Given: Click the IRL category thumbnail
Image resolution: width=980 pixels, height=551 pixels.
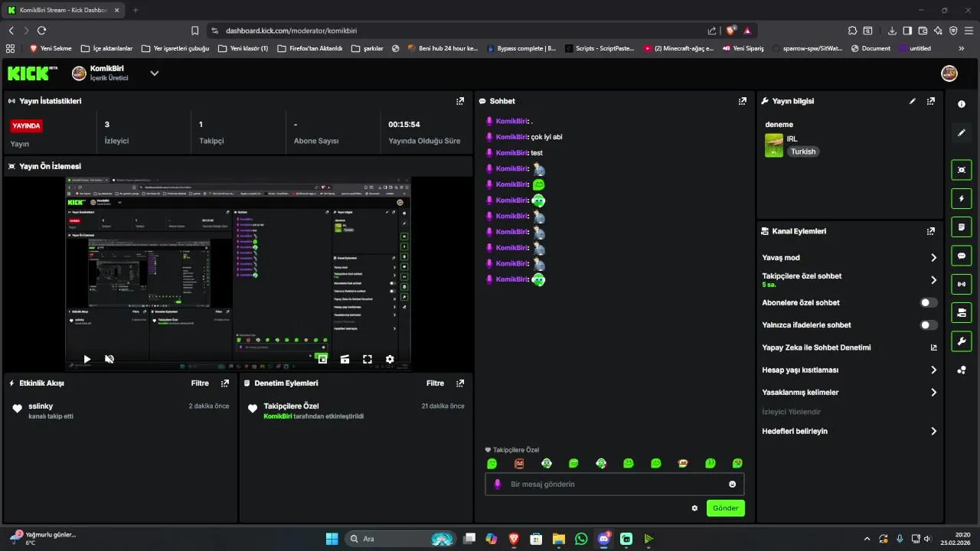Looking at the screenshot, I should click(774, 145).
